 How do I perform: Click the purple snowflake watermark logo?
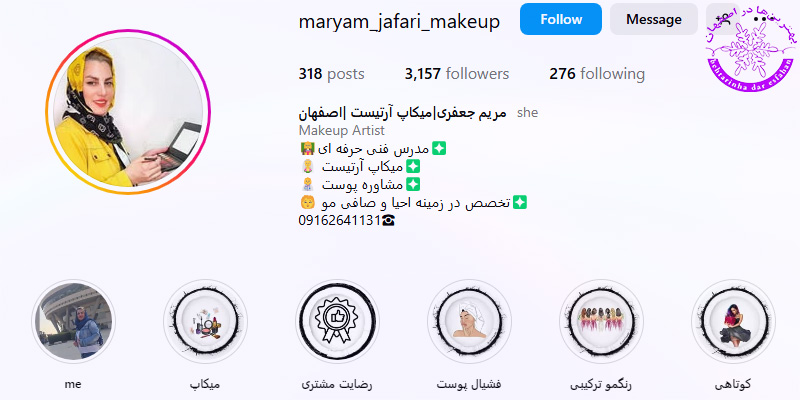751,50
